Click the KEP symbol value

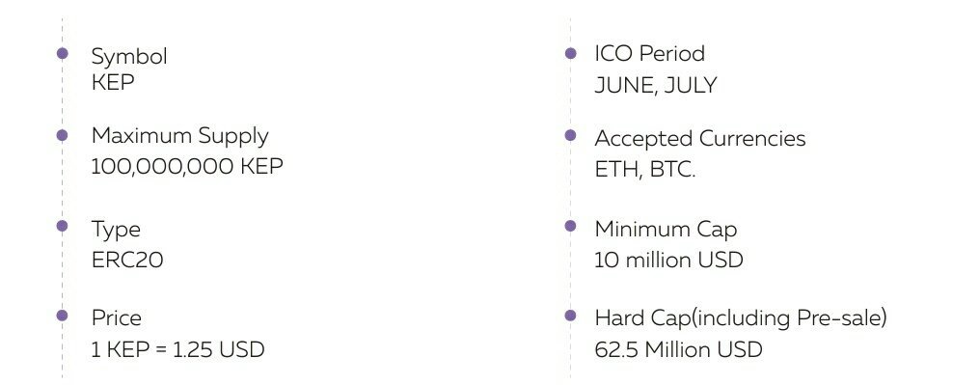click(x=113, y=83)
